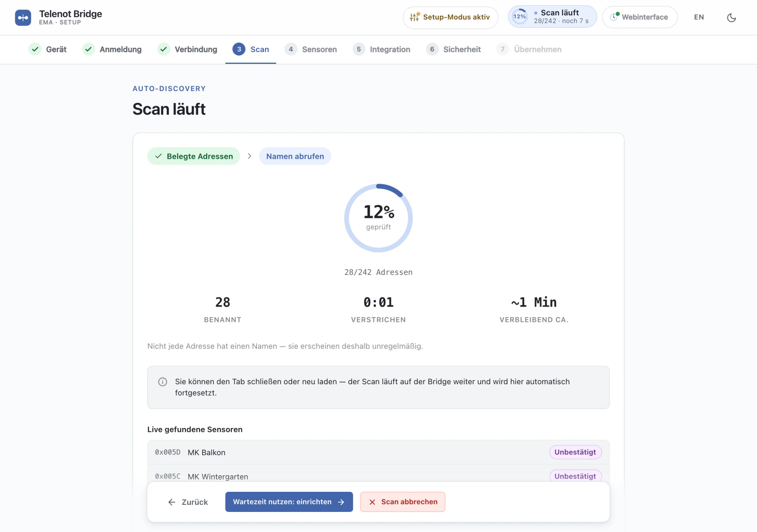Open the Sensoren step
Viewport: 757px width, 532px height.
(x=311, y=49)
